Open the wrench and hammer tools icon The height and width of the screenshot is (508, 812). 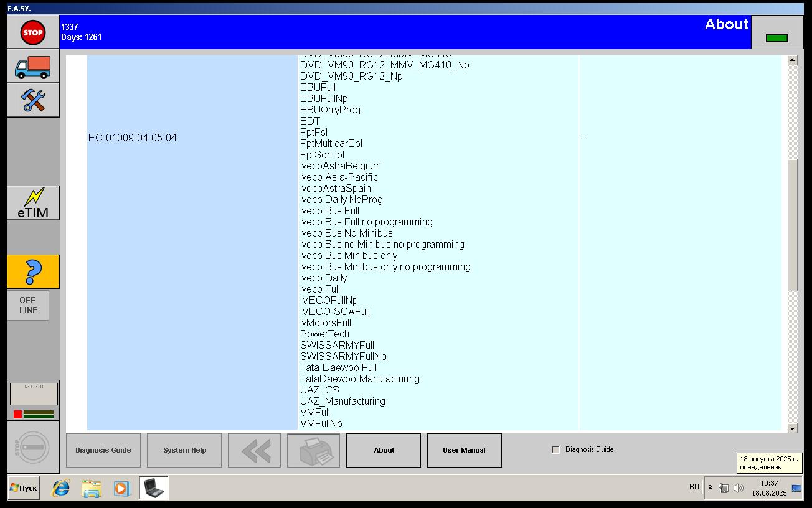(33, 100)
